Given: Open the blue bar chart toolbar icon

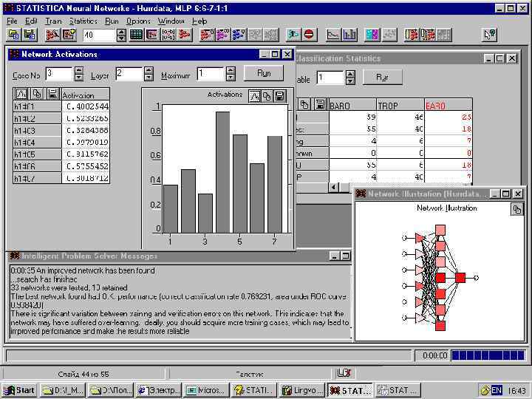Looking at the screenshot, I should tap(349, 35).
